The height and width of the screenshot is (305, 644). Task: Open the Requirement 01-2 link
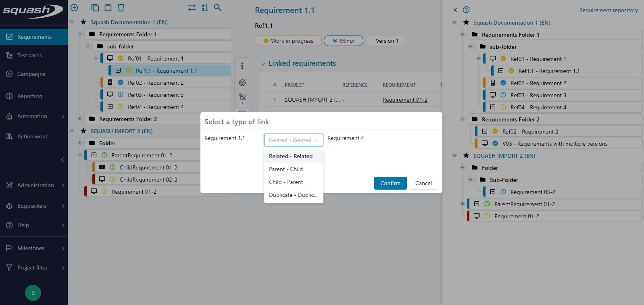click(x=405, y=100)
